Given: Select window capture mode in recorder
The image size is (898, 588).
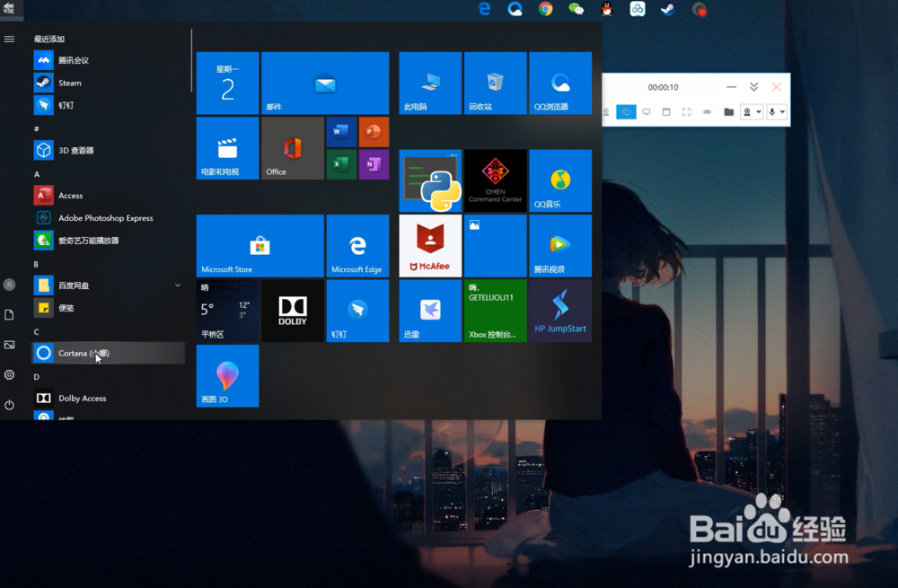Looking at the screenshot, I should click(666, 112).
